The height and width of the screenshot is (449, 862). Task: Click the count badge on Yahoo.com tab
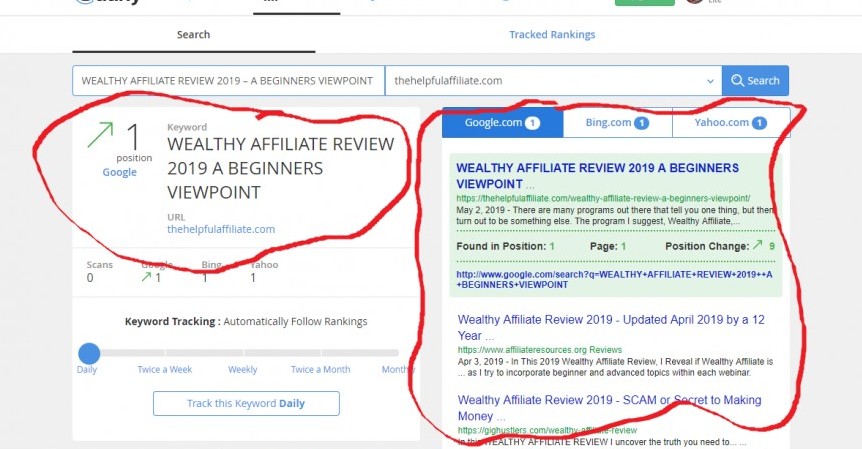(759, 123)
